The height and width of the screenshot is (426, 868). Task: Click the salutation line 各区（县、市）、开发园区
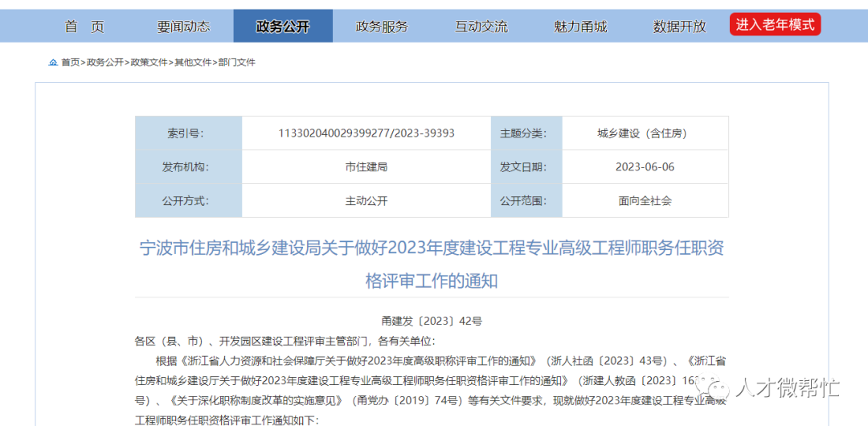pos(285,340)
